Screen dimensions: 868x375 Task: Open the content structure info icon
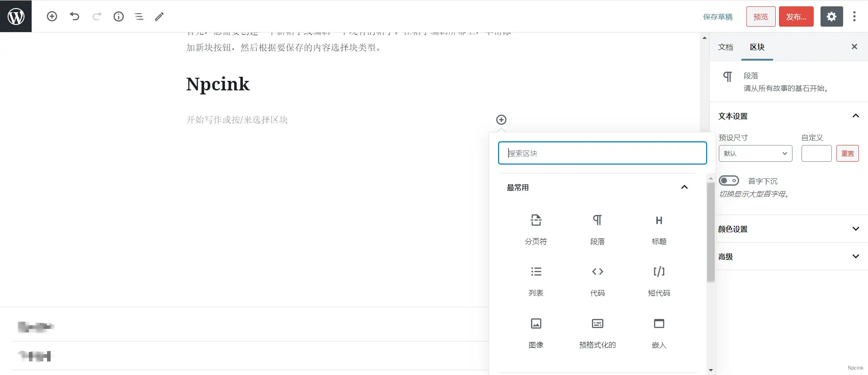click(118, 17)
